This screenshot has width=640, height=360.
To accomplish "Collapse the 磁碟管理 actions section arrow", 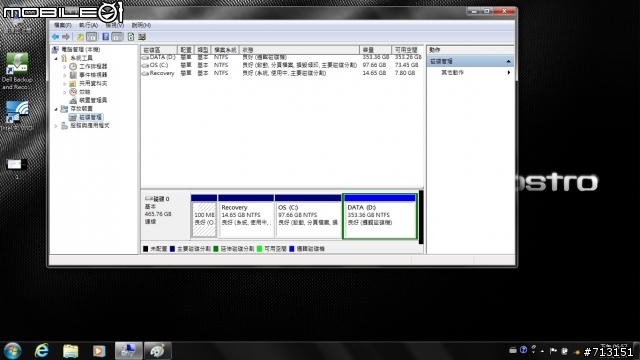I will (x=508, y=62).
